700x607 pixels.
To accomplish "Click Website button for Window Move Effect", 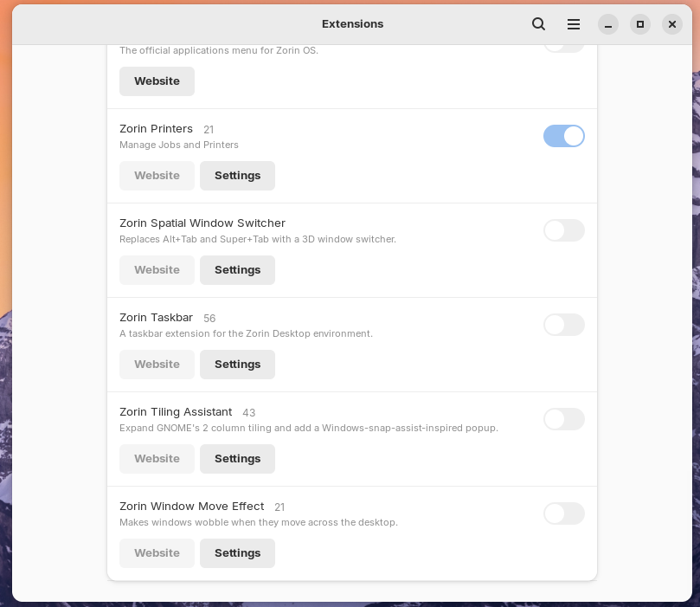I will (x=157, y=553).
